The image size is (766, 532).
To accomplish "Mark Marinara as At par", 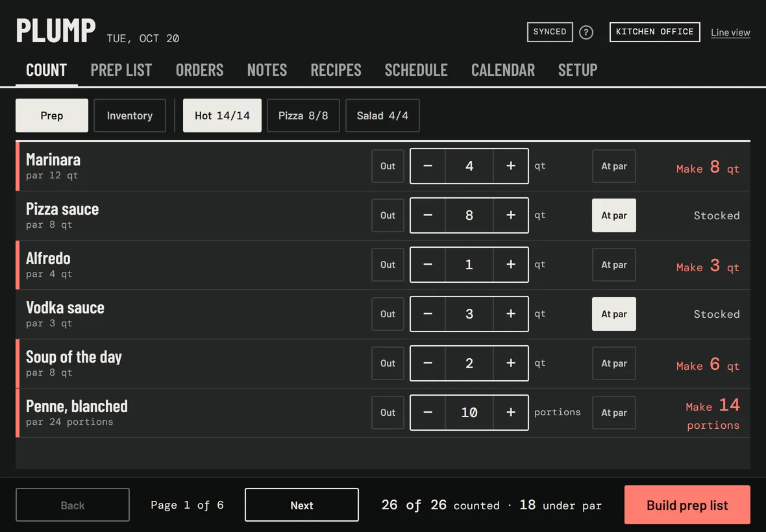I will point(614,166).
